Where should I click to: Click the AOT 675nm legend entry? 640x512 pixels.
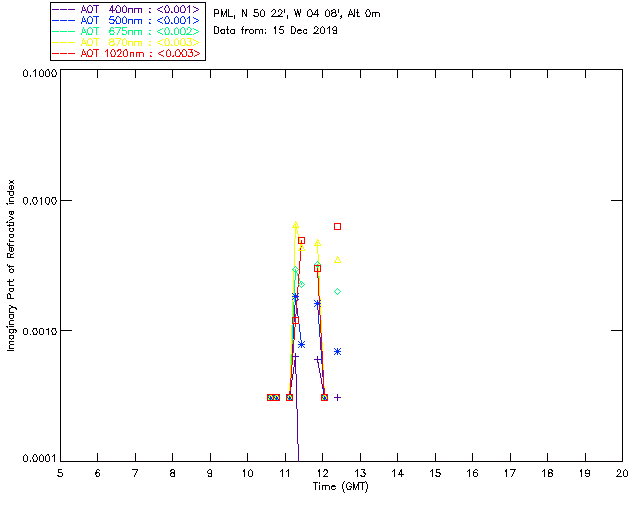[x=127, y=31]
